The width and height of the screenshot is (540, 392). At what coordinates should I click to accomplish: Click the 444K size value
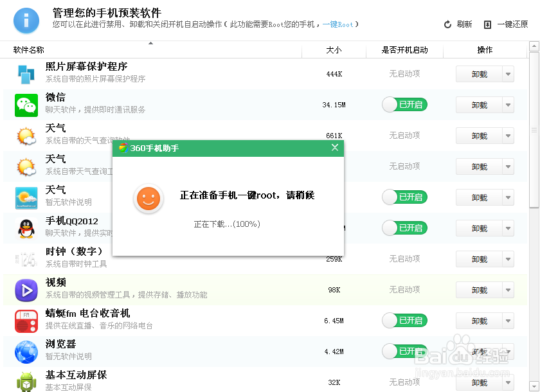[334, 74]
